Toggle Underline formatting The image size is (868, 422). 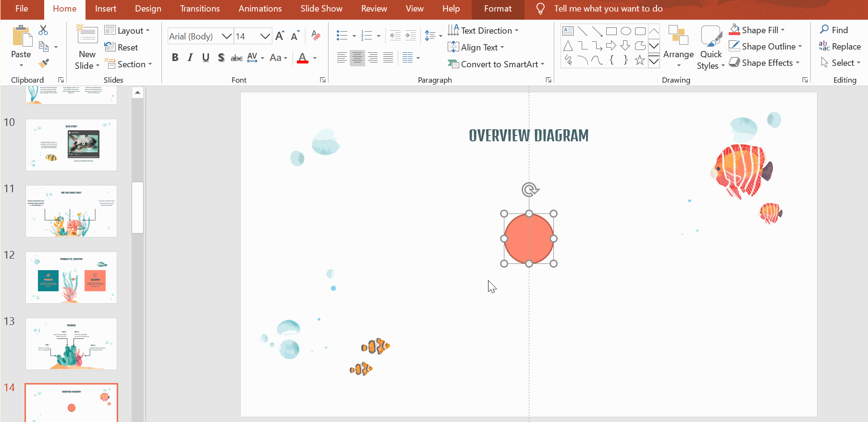click(x=206, y=58)
